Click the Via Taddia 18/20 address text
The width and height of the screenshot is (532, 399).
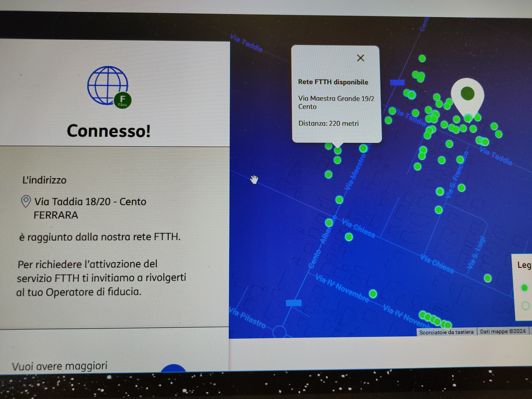(90, 202)
